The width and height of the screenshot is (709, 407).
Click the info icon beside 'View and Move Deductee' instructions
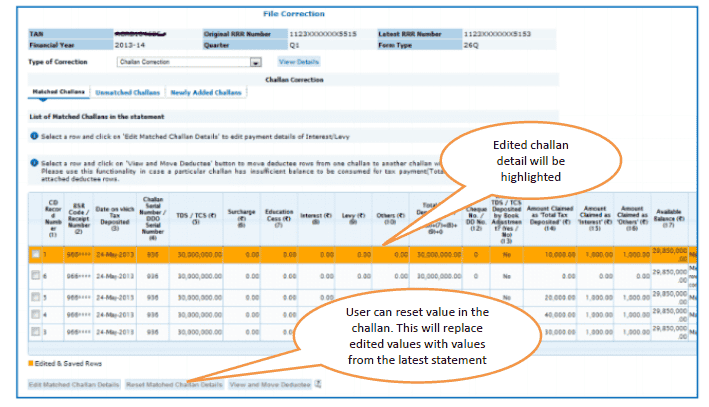(x=34, y=162)
